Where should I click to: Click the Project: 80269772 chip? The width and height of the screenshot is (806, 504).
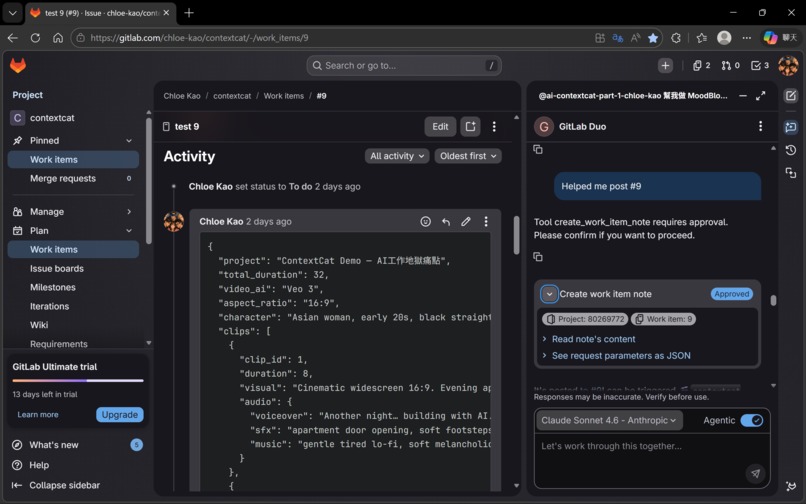[x=585, y=319]
